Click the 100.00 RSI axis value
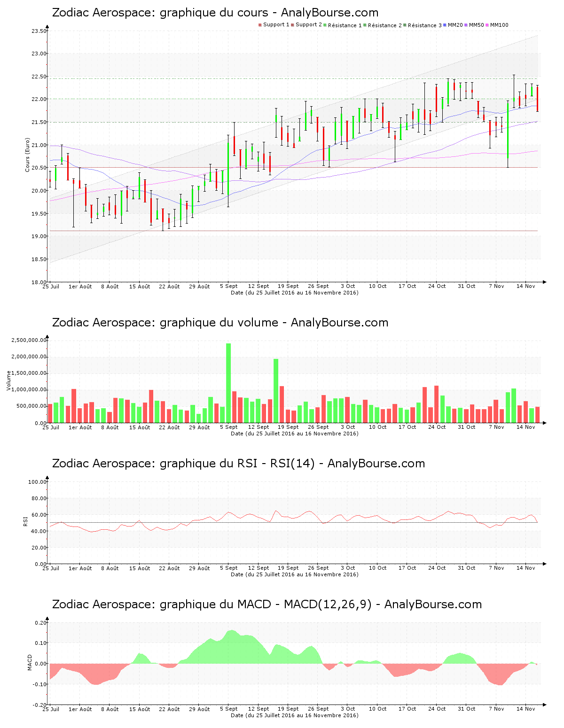This screenshot has width=564, height=728. click(37, 482)
